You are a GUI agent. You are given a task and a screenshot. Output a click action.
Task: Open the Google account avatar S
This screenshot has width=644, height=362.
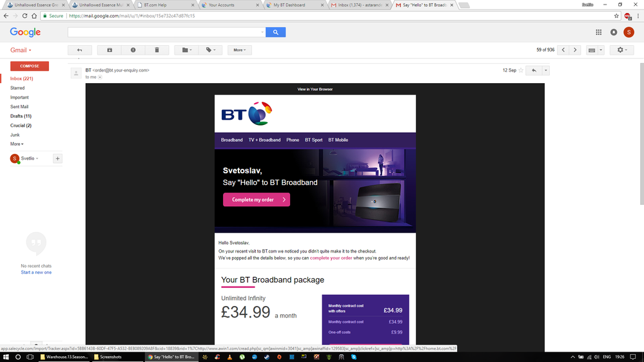pos(629,32)
